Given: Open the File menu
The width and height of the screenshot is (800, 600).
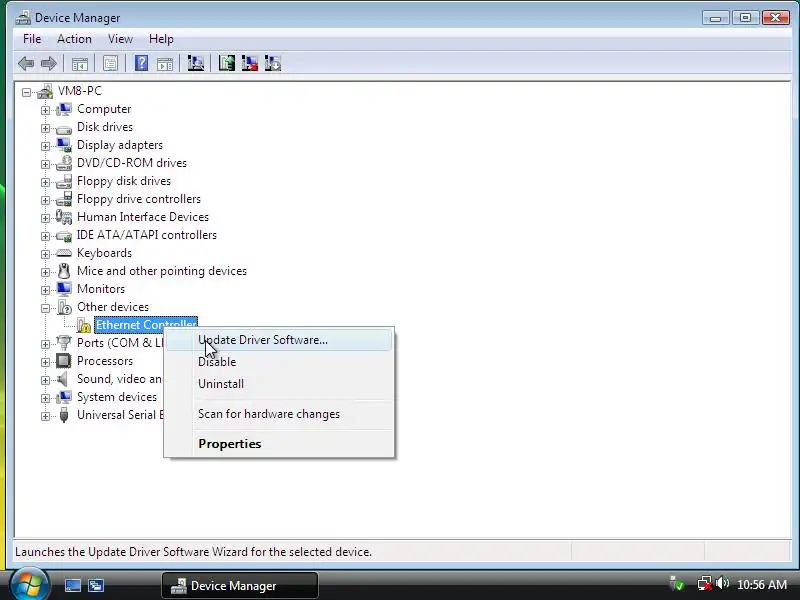Looking at the screenshot, I should [32, 39].
